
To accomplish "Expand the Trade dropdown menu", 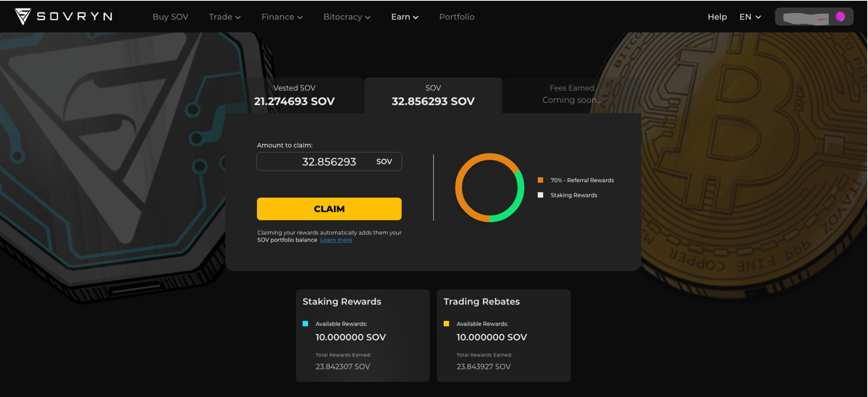I will [224, 17].
